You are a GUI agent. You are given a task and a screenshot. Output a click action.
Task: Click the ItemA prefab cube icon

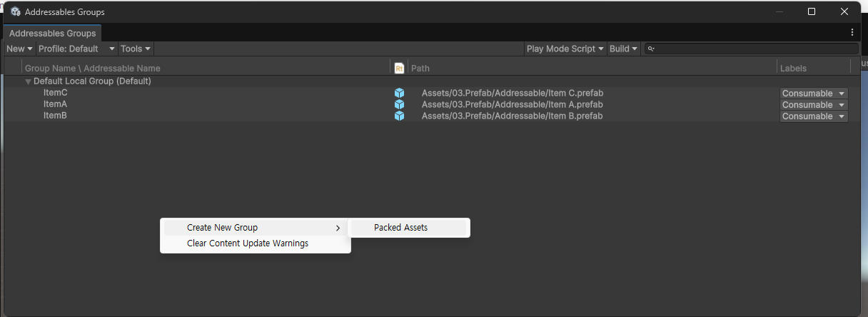click(x=399, y=104)
